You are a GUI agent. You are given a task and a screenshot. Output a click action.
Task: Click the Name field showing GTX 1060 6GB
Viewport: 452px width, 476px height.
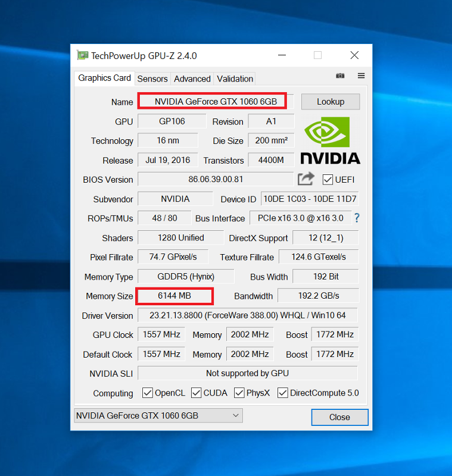pyautogui.click(x=216, y=101)
